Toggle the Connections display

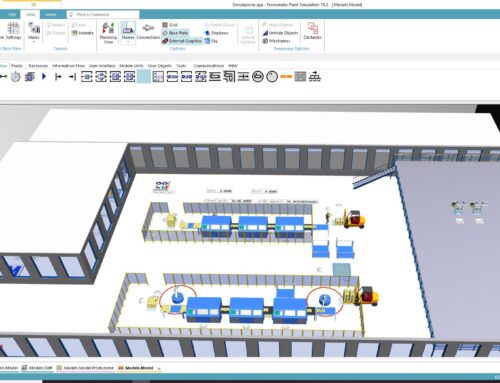pyautogui.click(x=148, y=31)
